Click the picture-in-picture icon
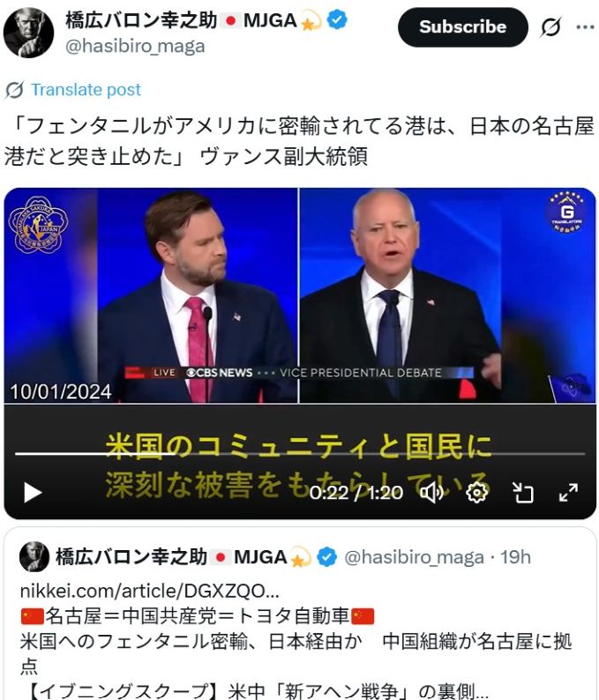Screen dimensions: 599x700 522,493
